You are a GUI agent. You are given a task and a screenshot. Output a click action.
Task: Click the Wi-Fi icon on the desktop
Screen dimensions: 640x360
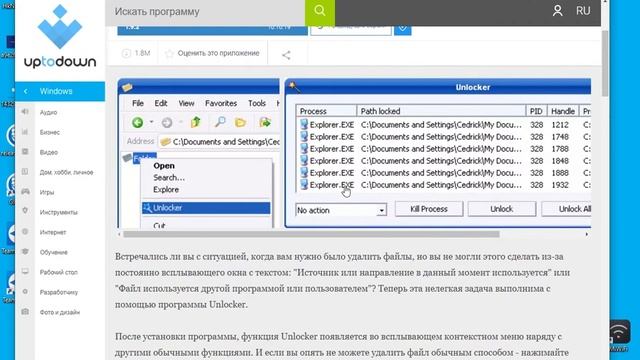pyautogui.click(x=619, y=332)
